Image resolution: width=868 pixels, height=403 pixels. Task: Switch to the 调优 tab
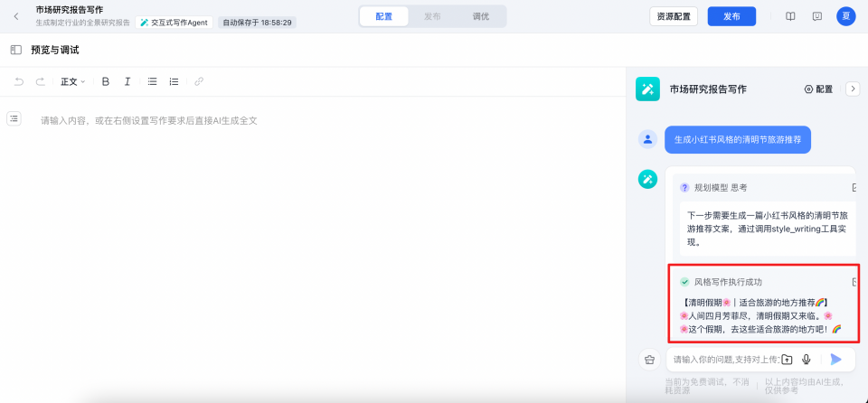pyautogui.click(x=480, y=16)
